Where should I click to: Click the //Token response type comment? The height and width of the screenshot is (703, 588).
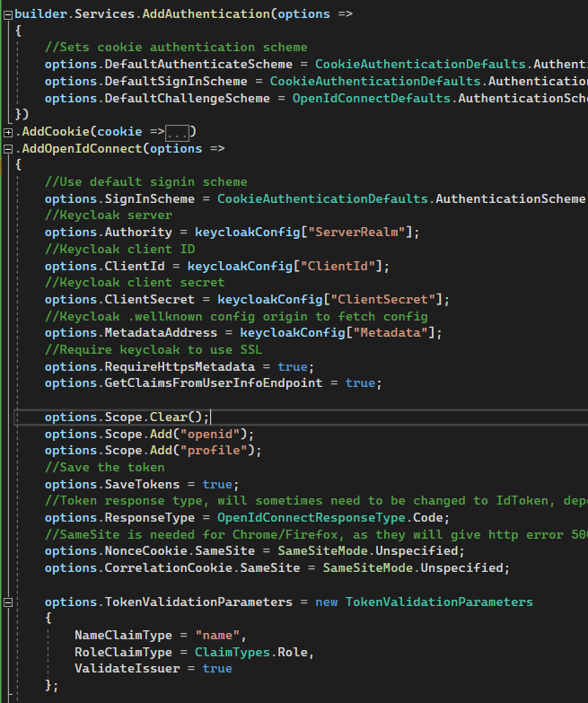pos(316,500)
